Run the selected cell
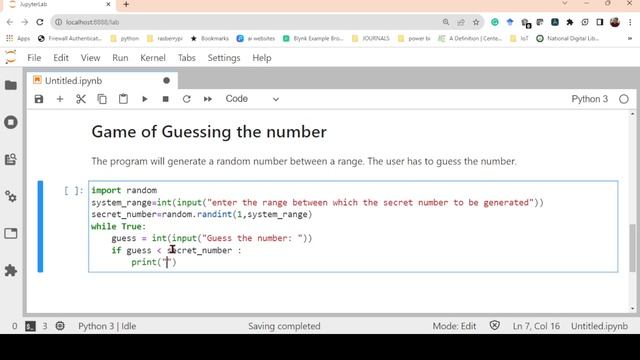Image resolution: width=640 pixels, height=360 pixels. click(144, 99)
